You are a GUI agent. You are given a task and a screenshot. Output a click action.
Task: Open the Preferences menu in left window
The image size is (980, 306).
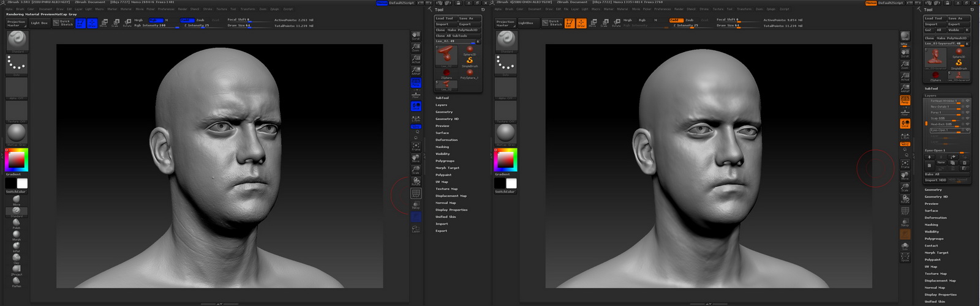(166, 9)
